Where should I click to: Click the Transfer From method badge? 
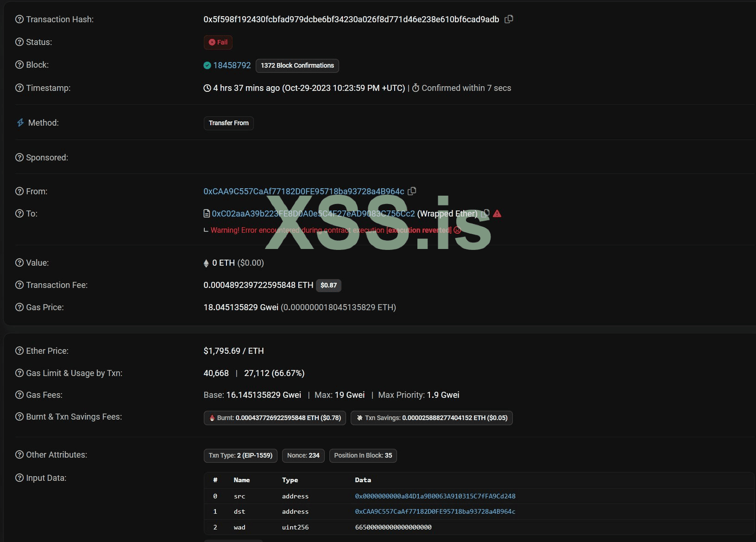229,123
